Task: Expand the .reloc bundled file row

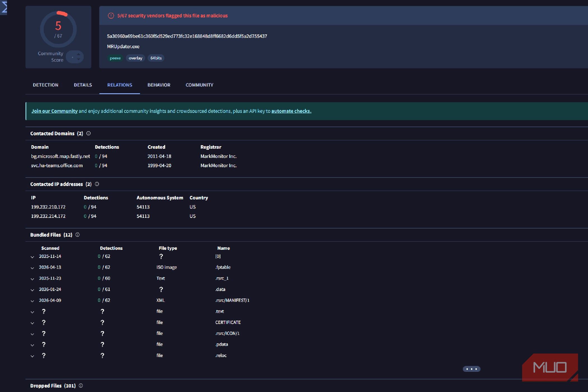Action: pyautogui.click(x=32, y=356)
